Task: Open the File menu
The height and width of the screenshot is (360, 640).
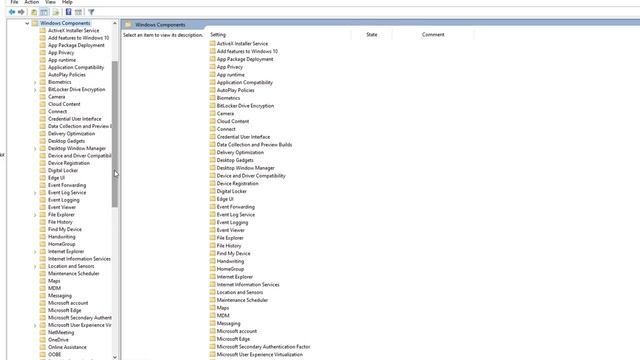Action: (x=14, y=2)
